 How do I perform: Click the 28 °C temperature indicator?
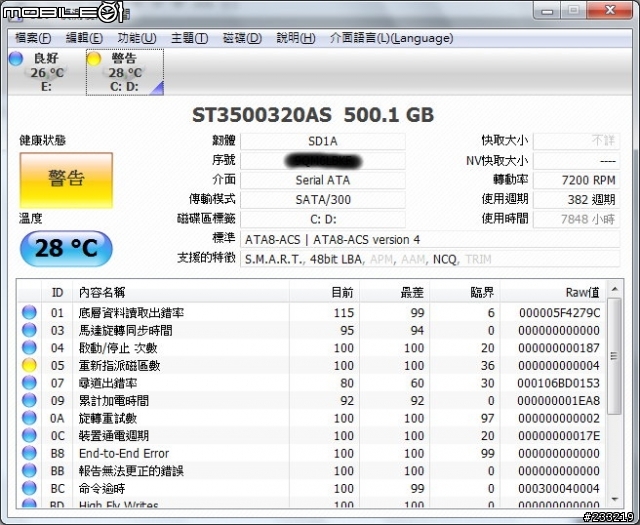pos(66,248)
